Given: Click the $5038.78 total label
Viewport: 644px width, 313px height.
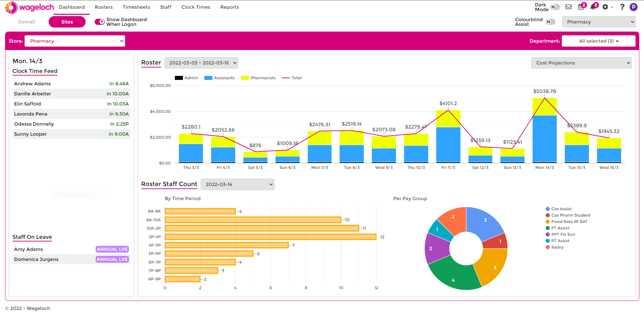Looking at the screenshot, I should (545, 91).
